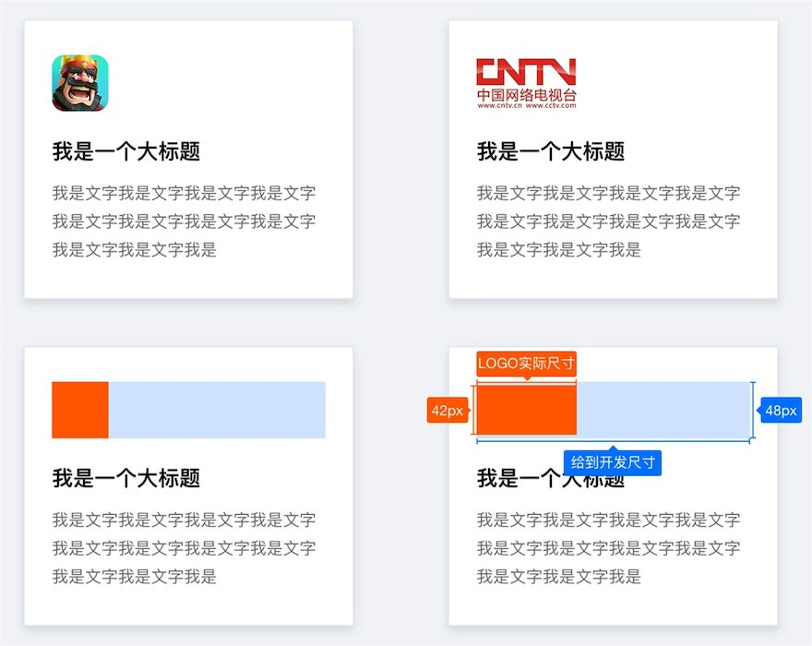Click the title under CNTV logo
This screenshot has height=646, width=812.
551,151
